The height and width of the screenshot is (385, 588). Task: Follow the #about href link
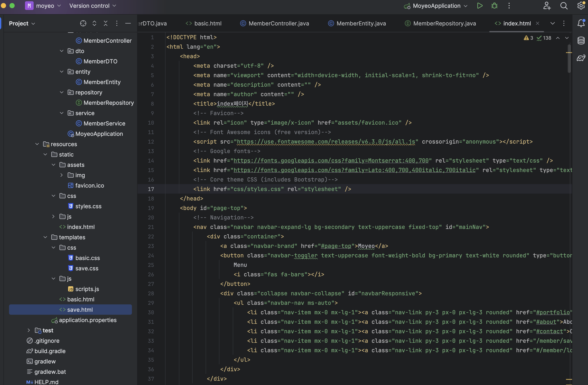(546, 322)
